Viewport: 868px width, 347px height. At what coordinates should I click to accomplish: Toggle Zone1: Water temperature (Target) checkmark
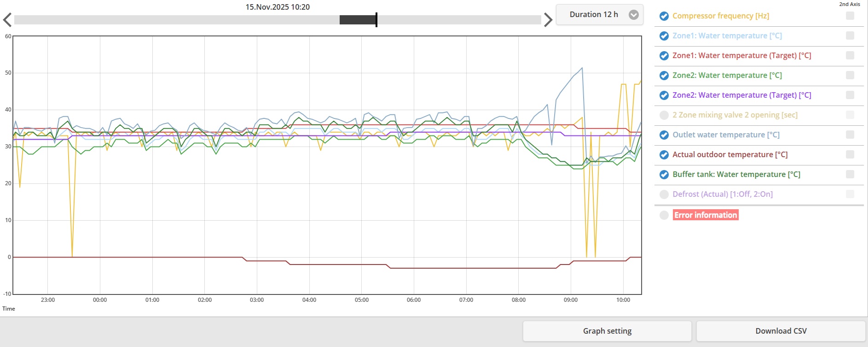coord(664,56)
